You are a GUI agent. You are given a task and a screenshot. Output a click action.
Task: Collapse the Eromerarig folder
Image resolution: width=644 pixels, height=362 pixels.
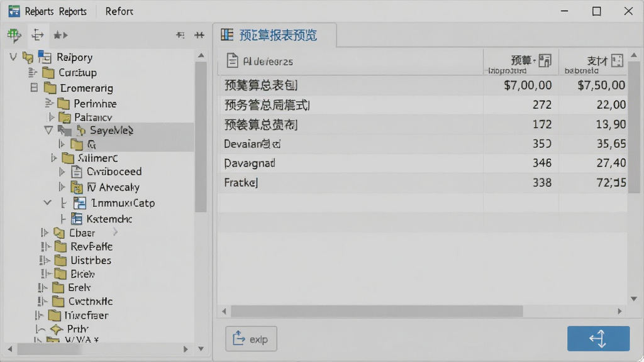[34, 87]
